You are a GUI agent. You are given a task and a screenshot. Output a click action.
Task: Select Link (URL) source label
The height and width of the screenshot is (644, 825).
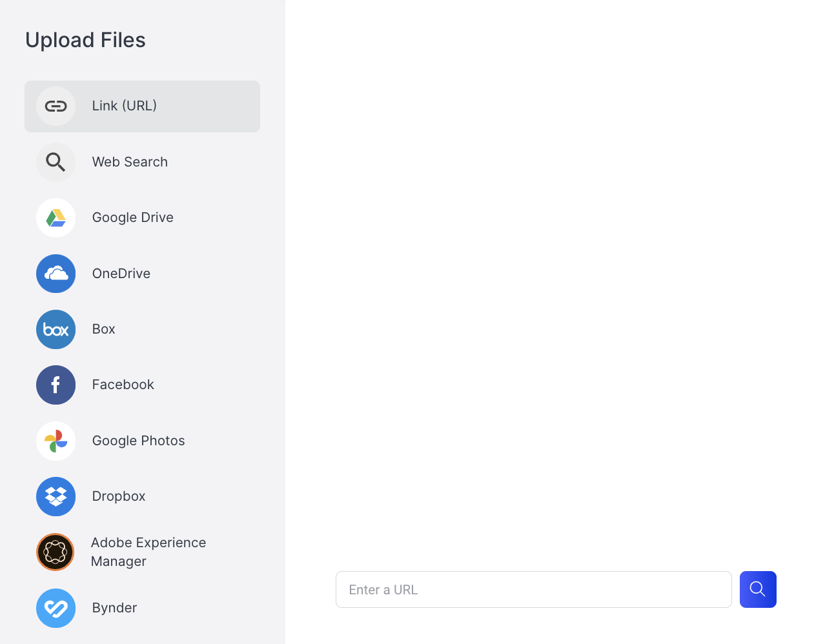point(124,106)
